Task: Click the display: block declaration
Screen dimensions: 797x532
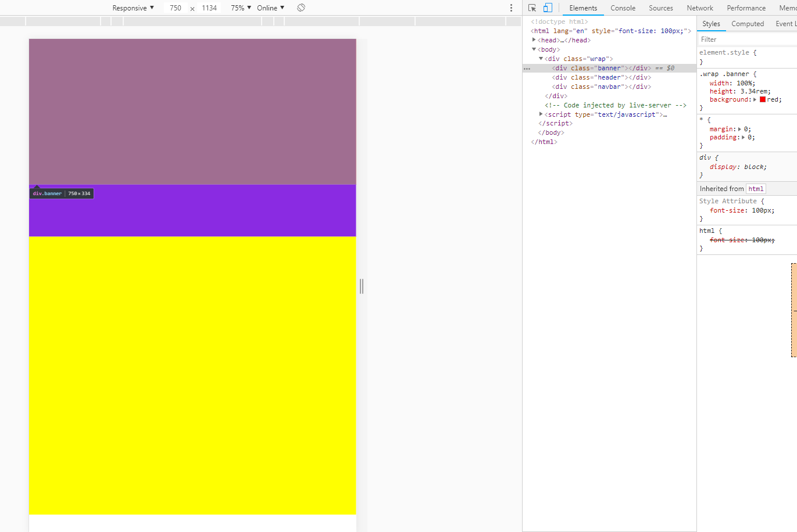Action: point(738,167)
